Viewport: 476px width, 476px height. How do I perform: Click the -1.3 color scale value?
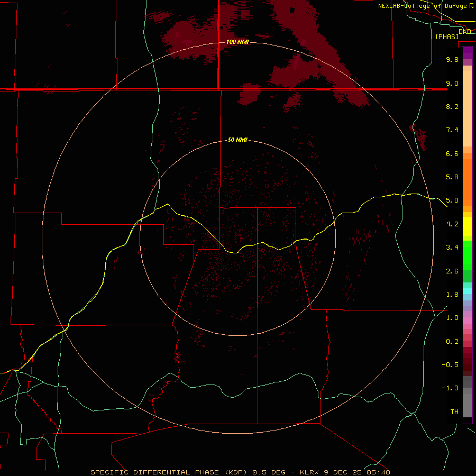coord(450,388)
